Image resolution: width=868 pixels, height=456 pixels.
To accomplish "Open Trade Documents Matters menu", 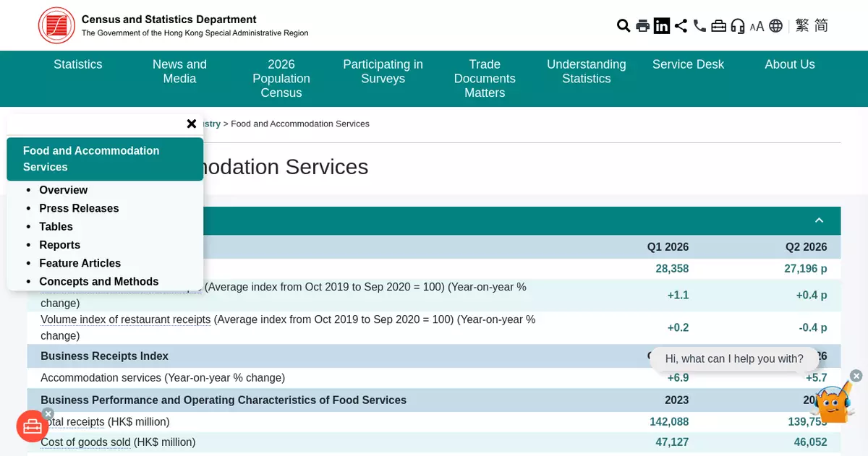I will [485, 79].
